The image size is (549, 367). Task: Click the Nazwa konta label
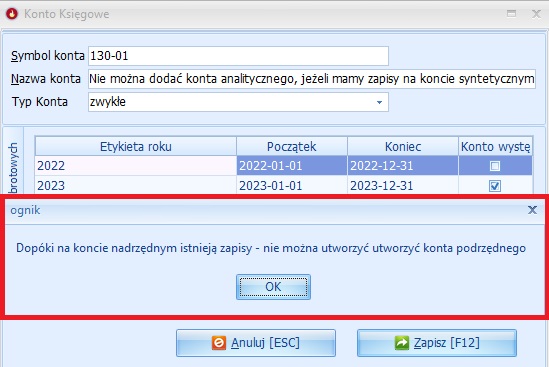(46, 79)
